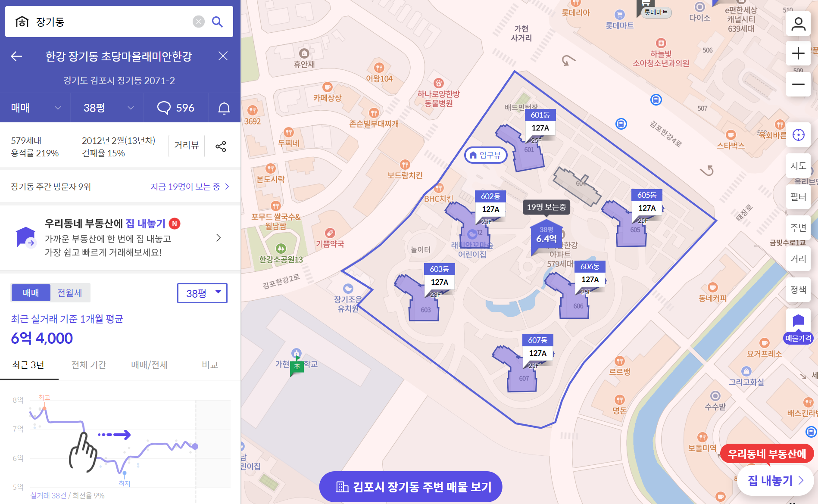Switch to 비교 tab
818x504 pixels.
pos(210,365)
